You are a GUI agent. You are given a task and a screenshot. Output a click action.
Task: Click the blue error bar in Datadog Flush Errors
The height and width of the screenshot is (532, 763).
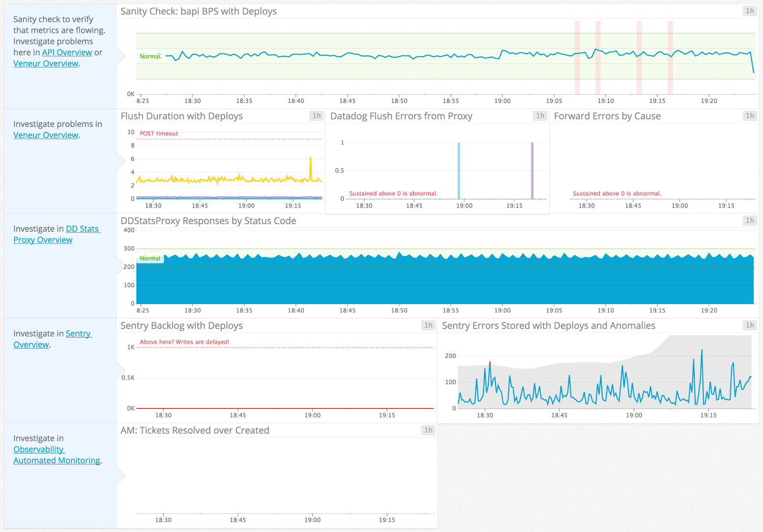coord(459,171)
